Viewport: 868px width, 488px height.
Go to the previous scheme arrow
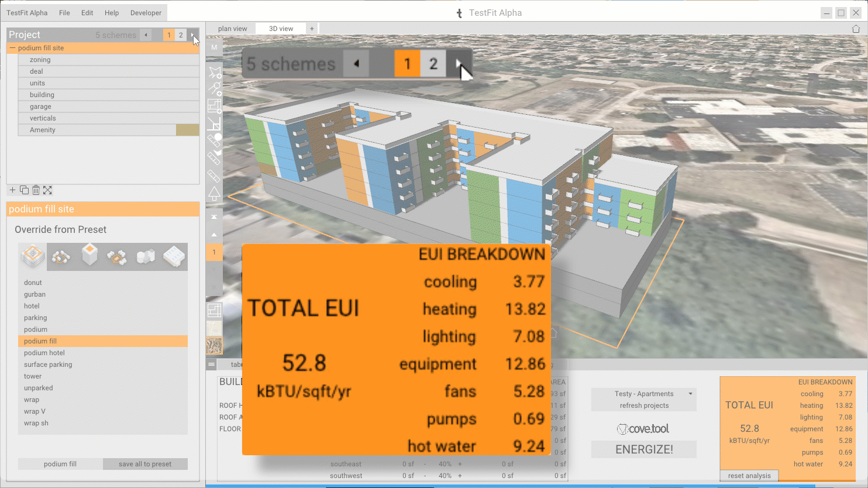point(146,35)
